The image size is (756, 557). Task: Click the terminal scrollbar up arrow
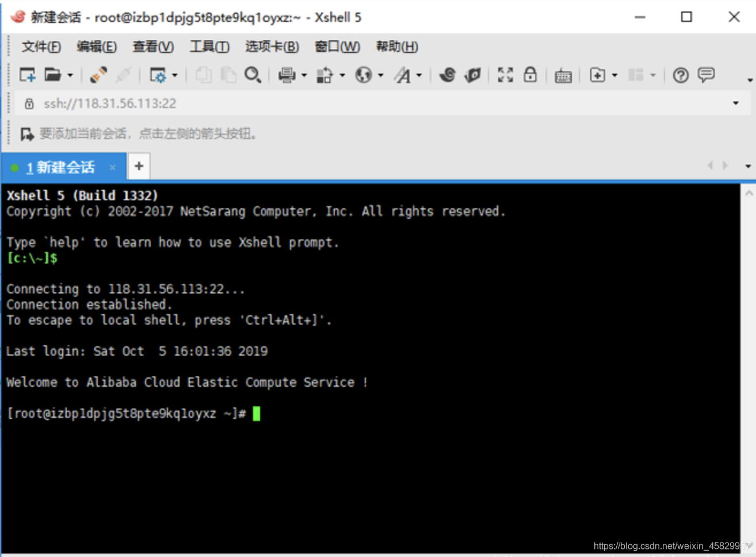(749, 194)
